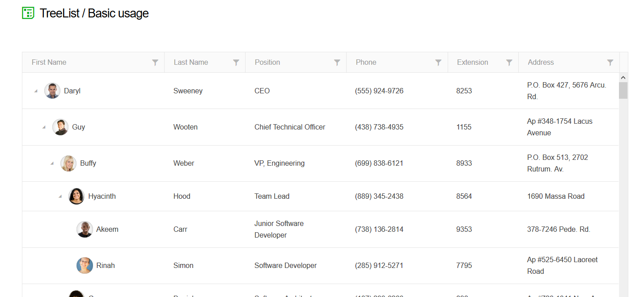Viewport: 644px width, 297px height.
Task: Click extension value 7795
Action: pos(464,265)
